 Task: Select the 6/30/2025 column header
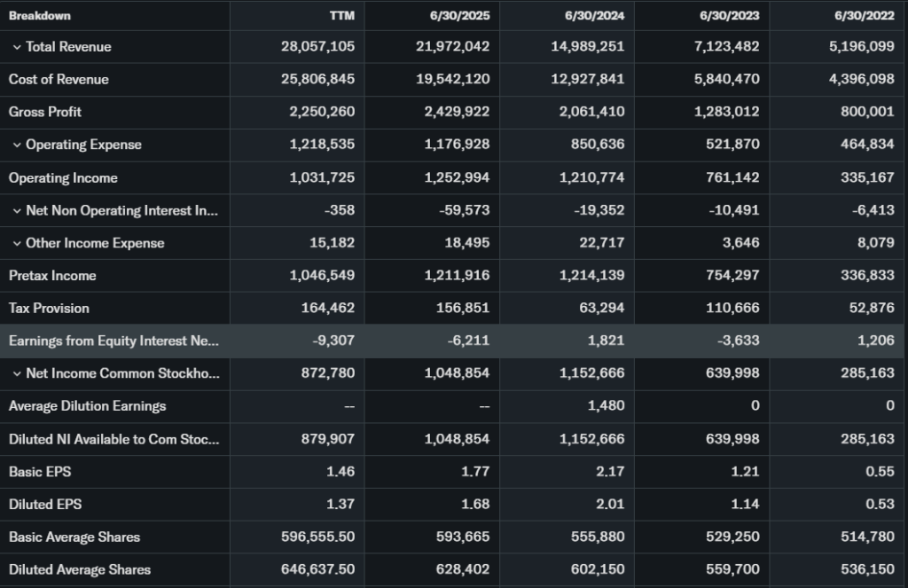tap(460, 15)
